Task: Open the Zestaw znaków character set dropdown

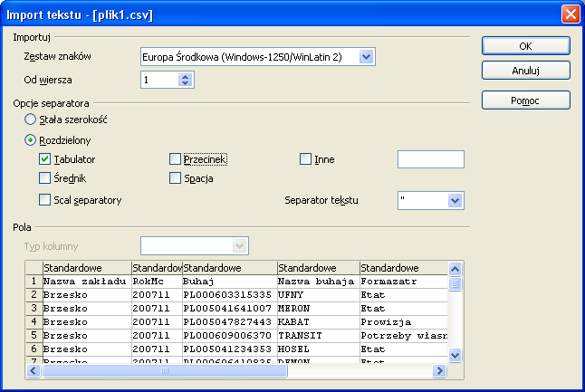Action: tap(367, 57)
